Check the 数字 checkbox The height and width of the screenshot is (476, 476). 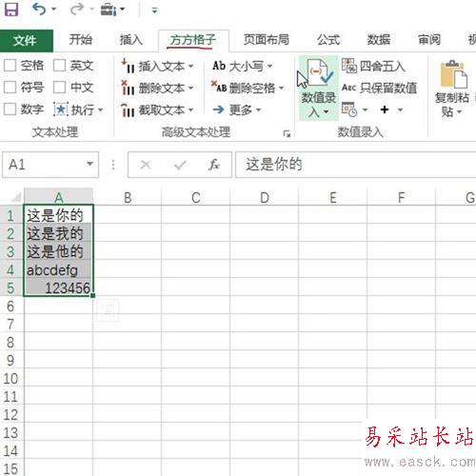pyautogui.click(x=10, y=109)
